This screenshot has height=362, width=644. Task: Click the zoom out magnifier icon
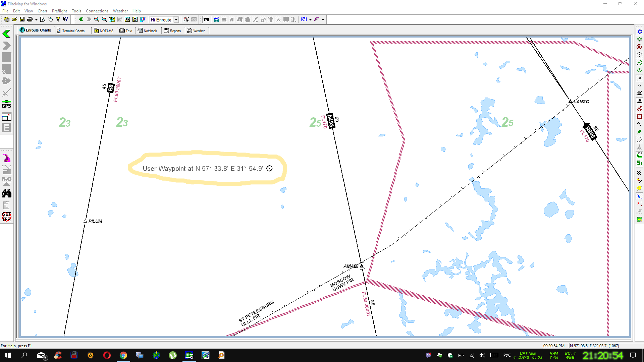104,19
